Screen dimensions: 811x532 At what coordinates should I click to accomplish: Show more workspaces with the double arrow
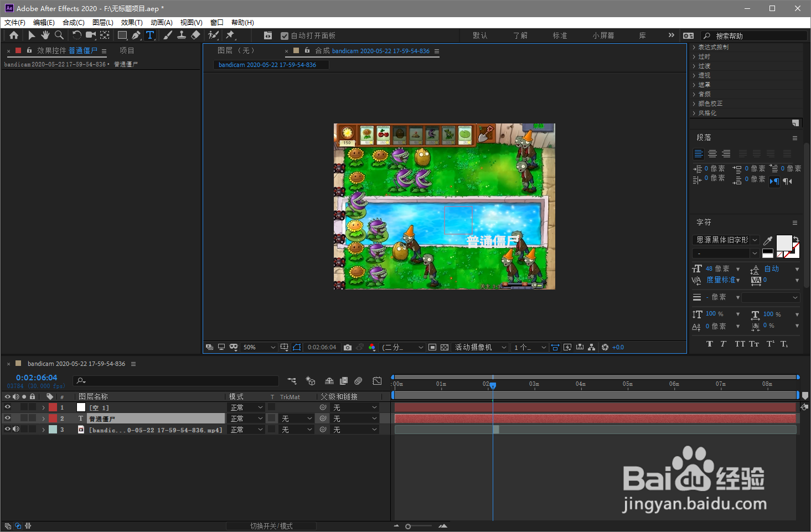[x=671, y=35]
